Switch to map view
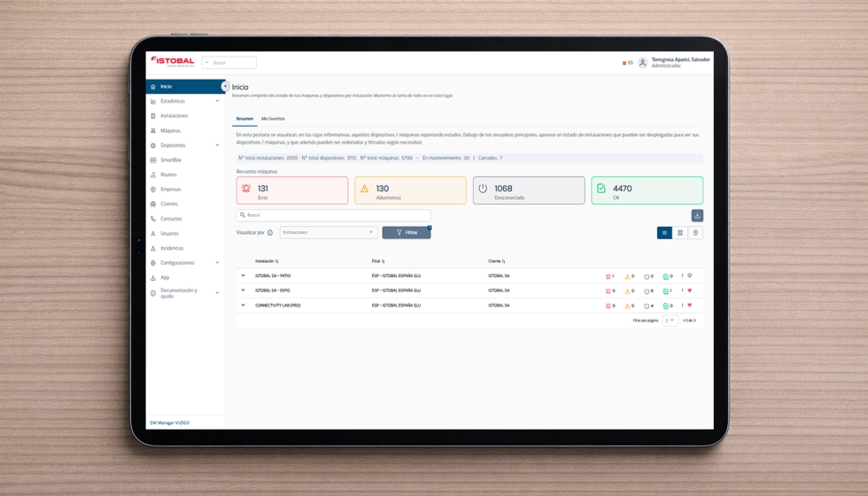 tap(695, 233)
